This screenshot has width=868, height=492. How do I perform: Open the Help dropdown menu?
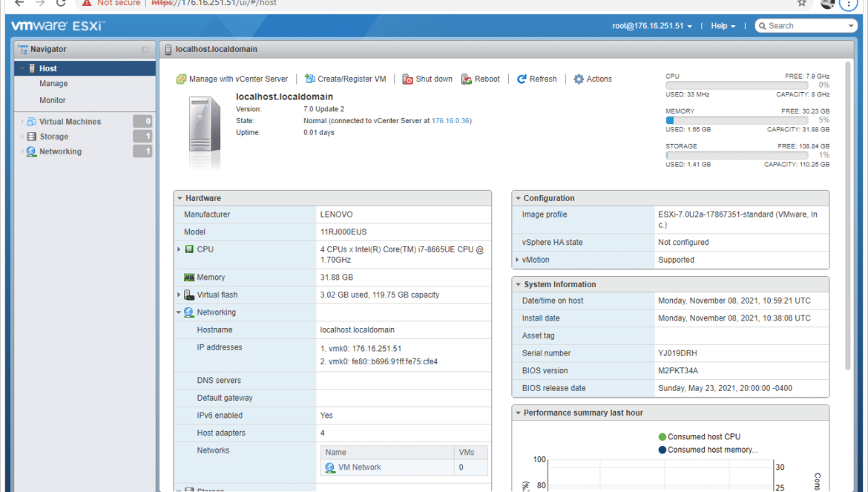[723, 26]
